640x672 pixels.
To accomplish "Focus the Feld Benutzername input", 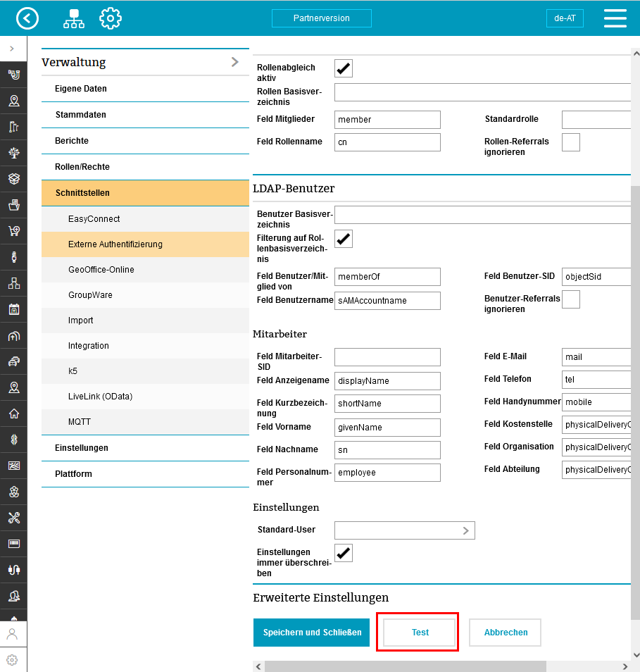I will (x=387, y=301).
